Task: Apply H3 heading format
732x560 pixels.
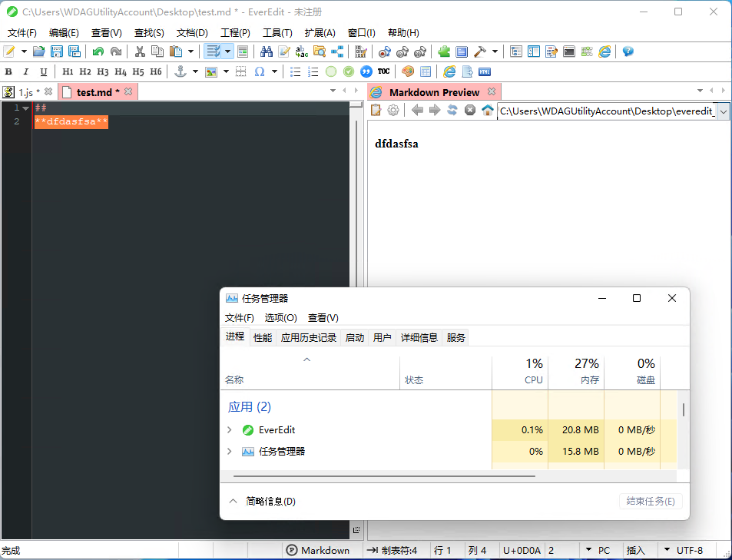Action: pos(103,71)
